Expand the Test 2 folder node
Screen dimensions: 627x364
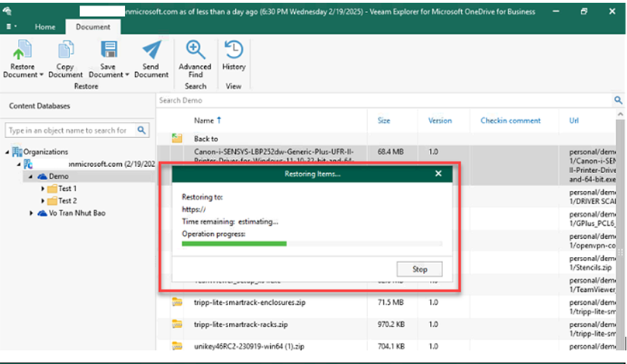(x=43, y=200)
